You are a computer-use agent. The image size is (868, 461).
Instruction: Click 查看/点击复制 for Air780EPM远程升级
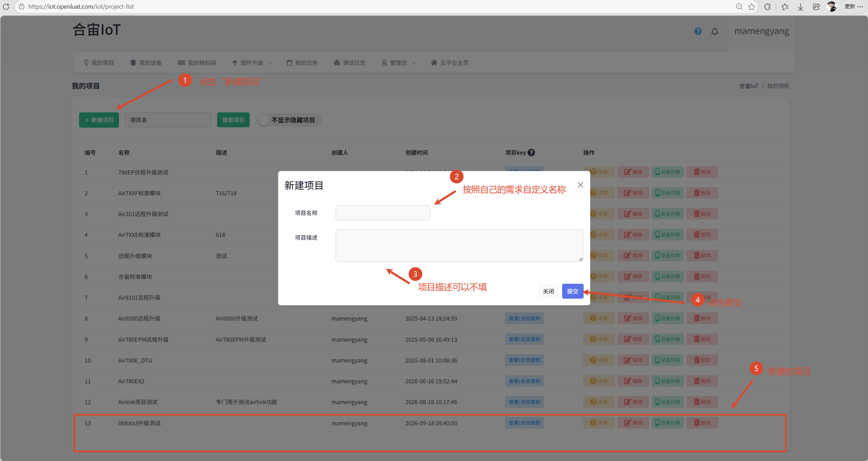click(524, 339)
